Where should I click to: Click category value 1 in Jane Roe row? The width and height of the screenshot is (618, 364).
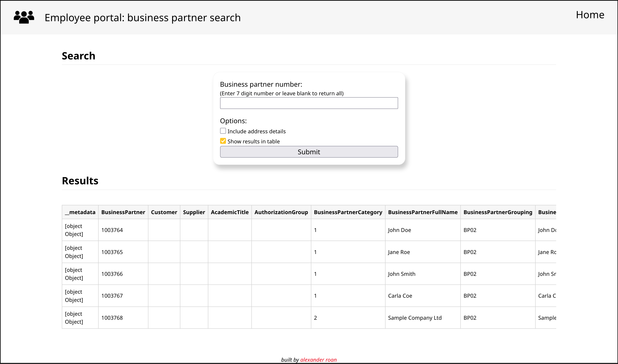pyautogui.click(x=315, y=252)
